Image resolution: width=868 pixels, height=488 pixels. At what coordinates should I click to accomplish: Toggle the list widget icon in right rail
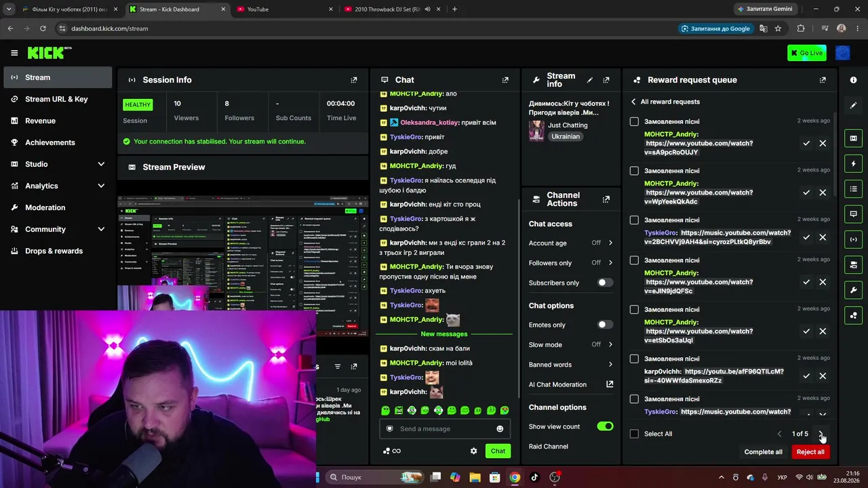853,188
